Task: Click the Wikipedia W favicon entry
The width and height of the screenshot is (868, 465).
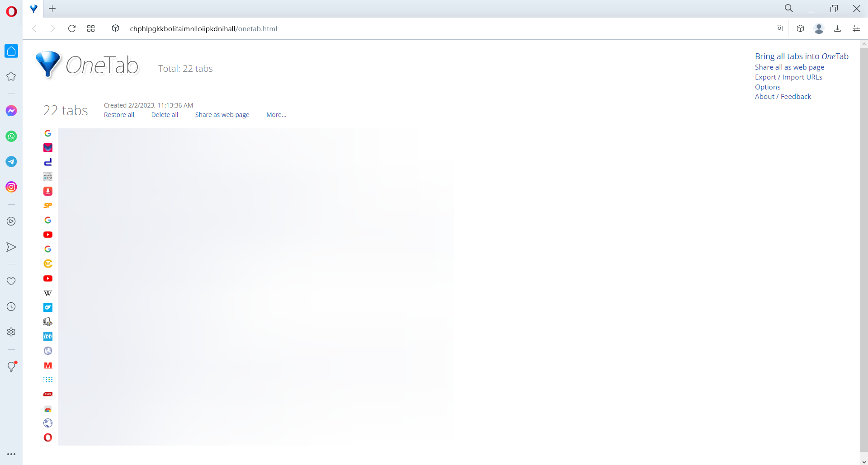Action: click(48, 293)
